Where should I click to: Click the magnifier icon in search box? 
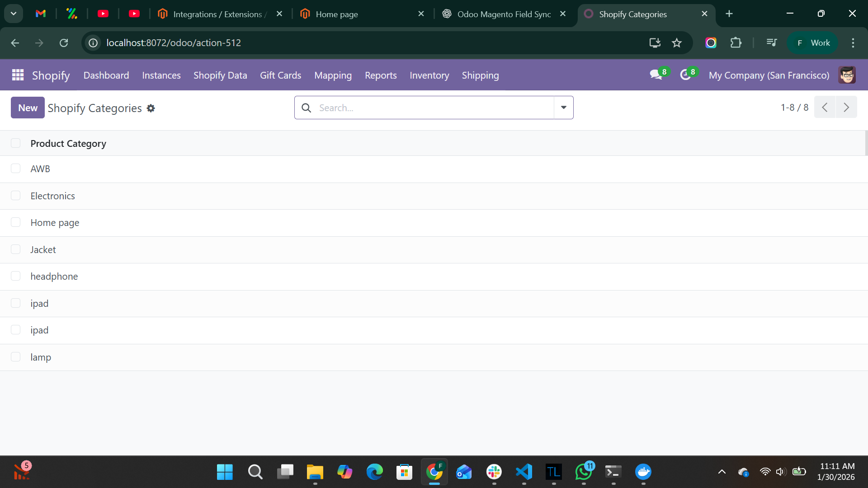click(306, 108)
